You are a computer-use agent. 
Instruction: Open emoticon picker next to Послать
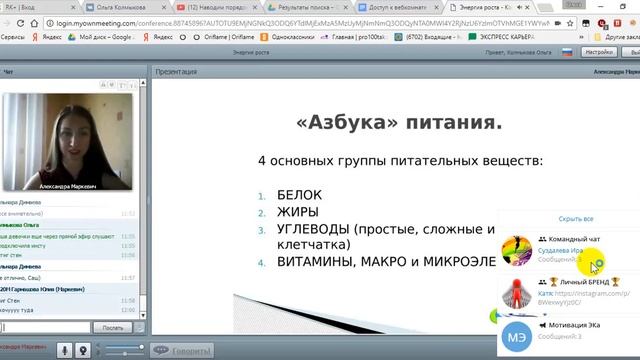tap(139, 327)
